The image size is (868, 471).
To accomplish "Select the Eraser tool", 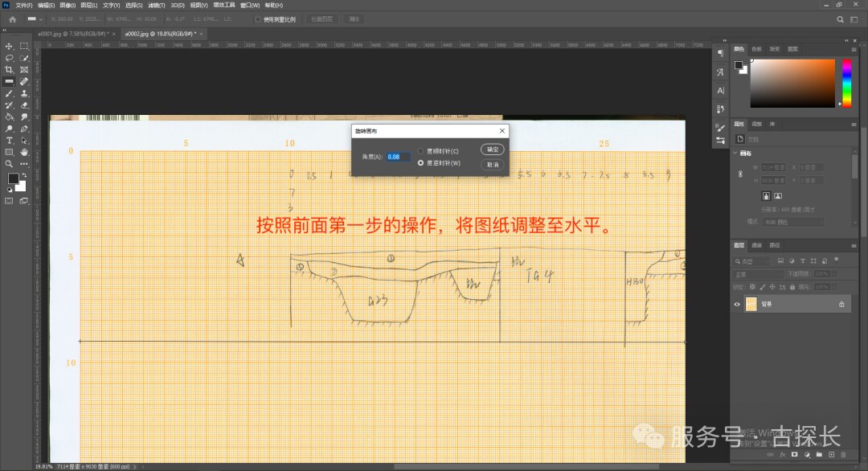I will [24, 105].
